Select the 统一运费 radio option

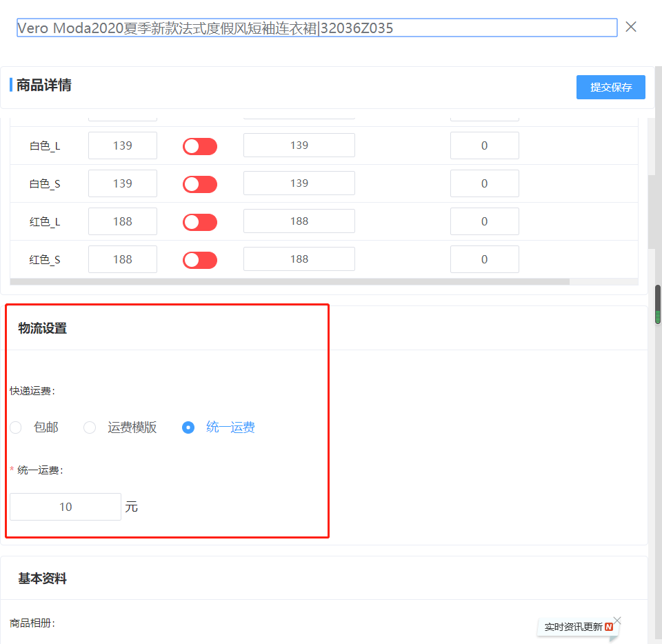pos(188,427)
